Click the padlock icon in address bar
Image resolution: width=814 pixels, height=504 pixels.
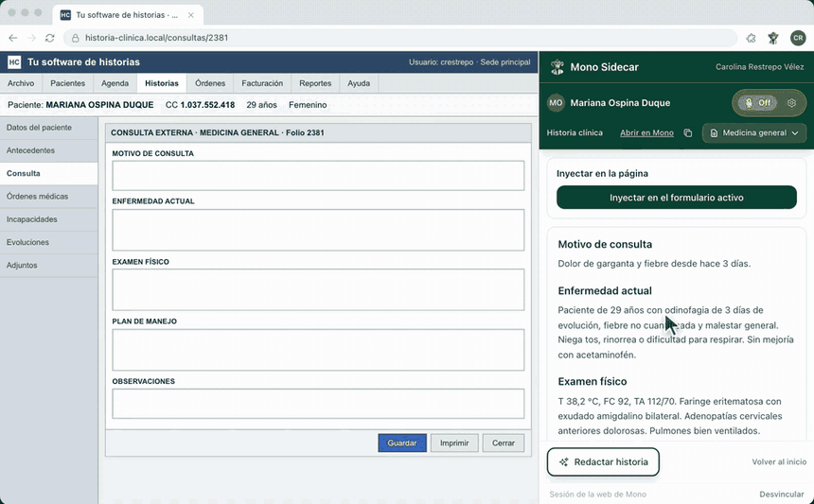tap(76, 38)
